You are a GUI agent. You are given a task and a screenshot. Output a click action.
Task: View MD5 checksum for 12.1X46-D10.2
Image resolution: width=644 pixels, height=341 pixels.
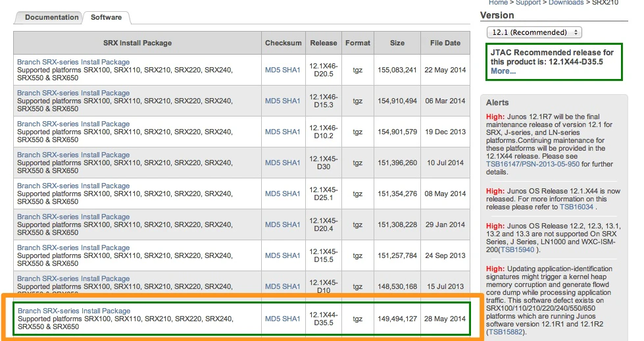pyautogui.click(x=273, y=132)
